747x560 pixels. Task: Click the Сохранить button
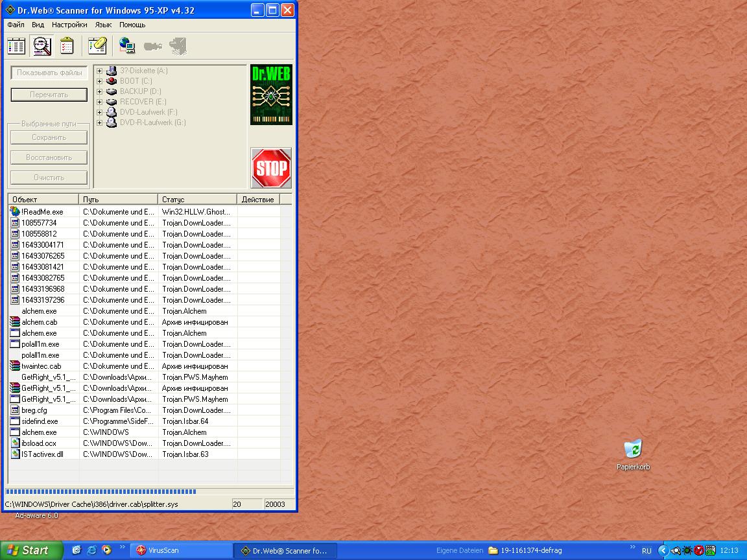click(49, 137)
